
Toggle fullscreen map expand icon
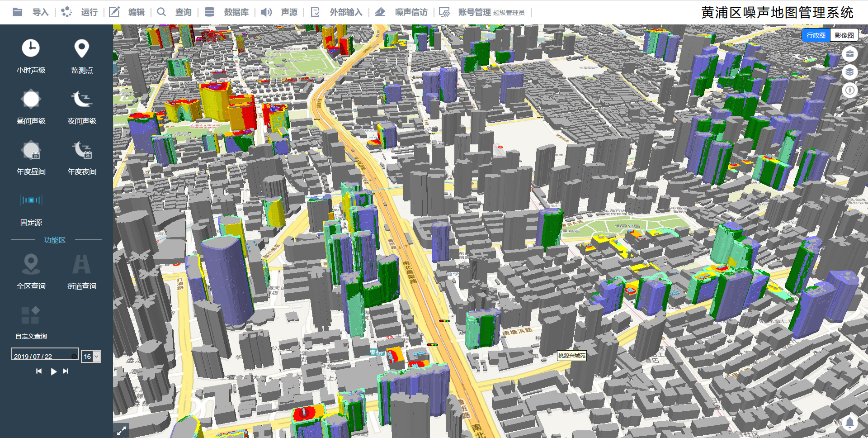pos(121,431)
